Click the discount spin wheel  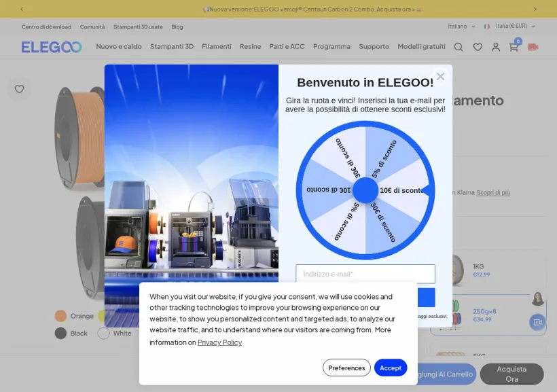365,190
